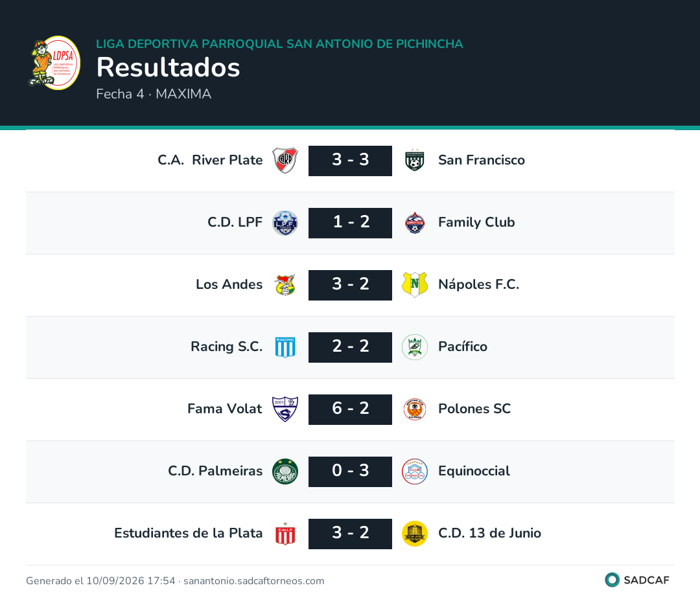Click the Pacífico team badge
The height and width of the screenshot is (614, 700).
point(415,347)
